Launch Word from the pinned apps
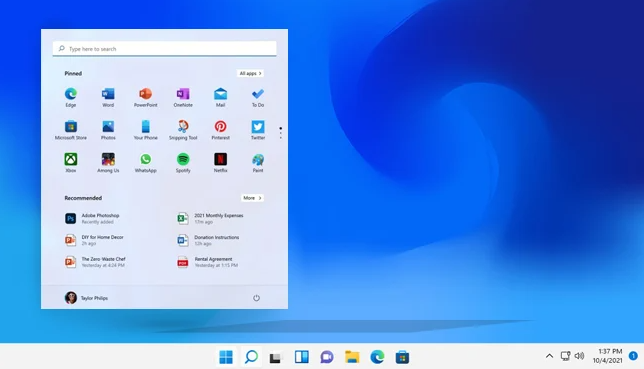This screenshot has width=644, height=369. tap(108, 97)
